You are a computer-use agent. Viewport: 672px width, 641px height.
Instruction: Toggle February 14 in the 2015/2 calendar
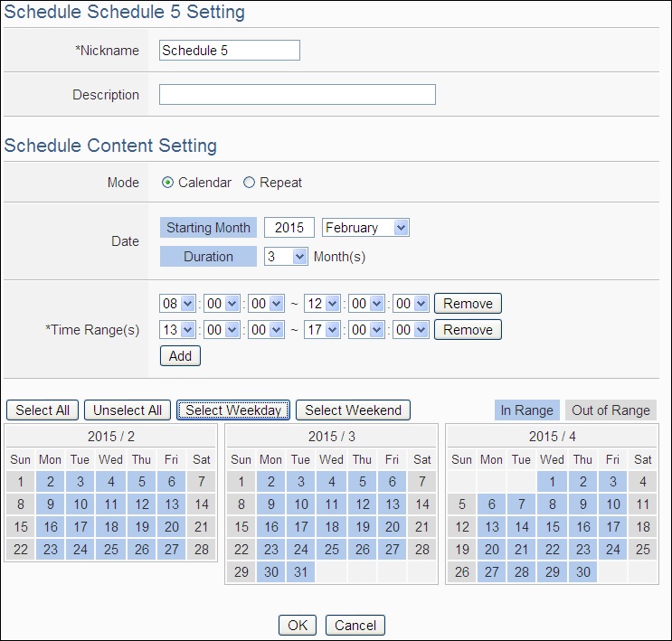(202, 504)
